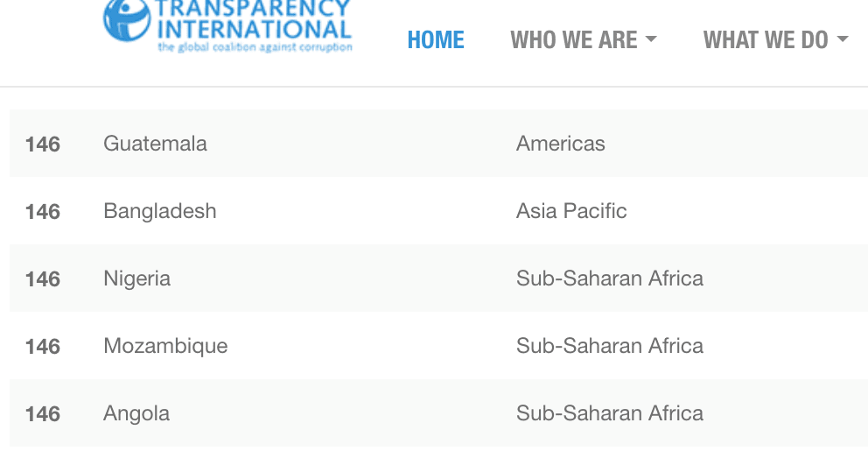The image size is (868, 451).
Task: Click the Asia Pacific region cell
Action: tap(571, 211)
